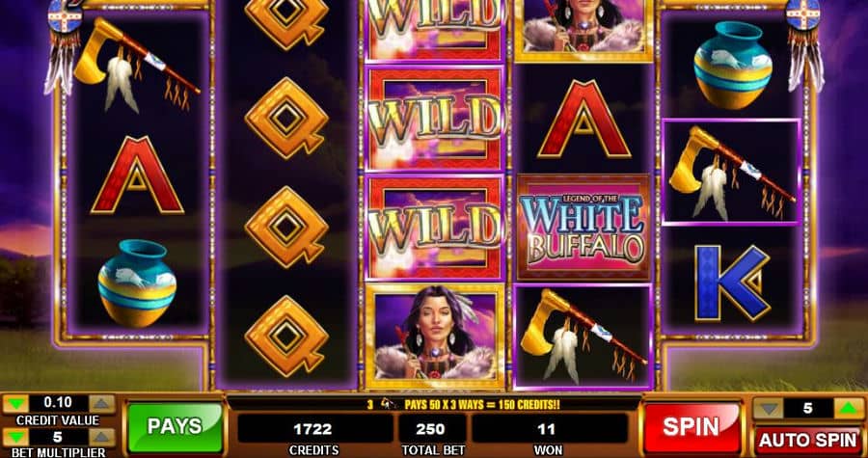Image resolution: width=868 pixels, height=458 pixels.
Task: Select the red A symbol on reel four
Action: pos(583,119)
